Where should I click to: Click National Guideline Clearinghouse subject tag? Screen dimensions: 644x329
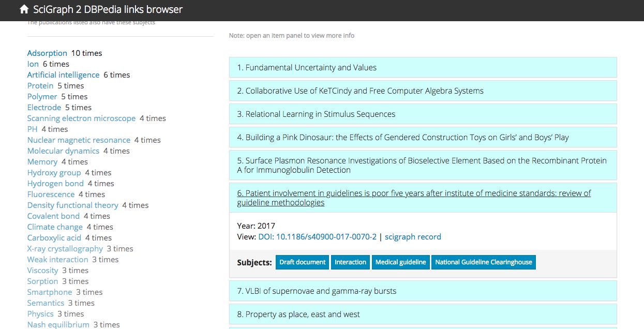484,262
